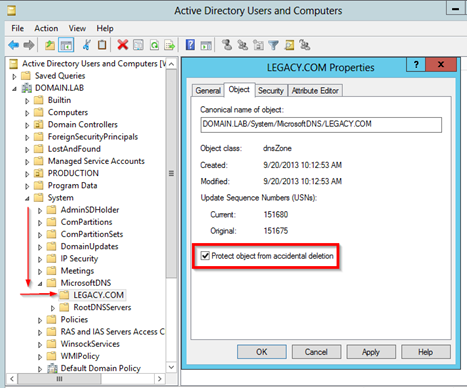Click the Apply button
This screenshot has width=467, height=388.
tap(371, 352)
